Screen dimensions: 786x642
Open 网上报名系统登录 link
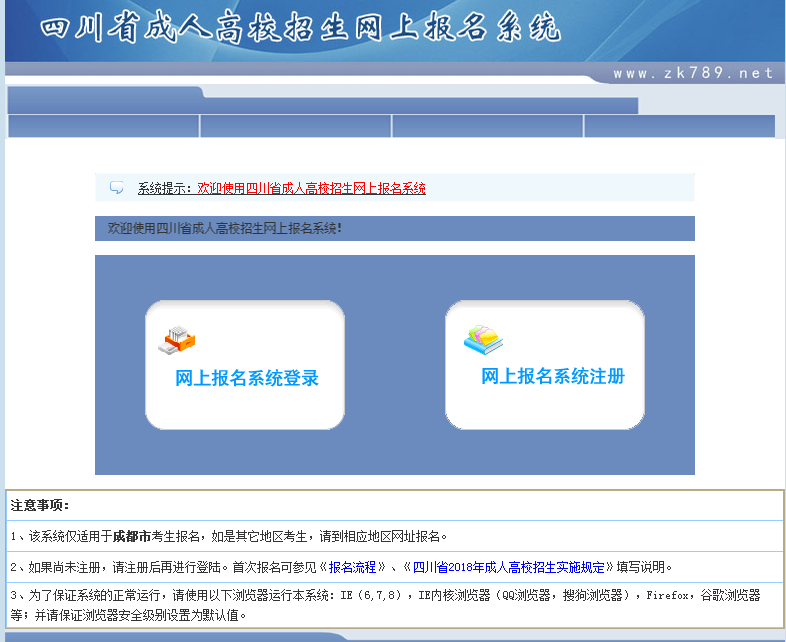coord(247,378)
